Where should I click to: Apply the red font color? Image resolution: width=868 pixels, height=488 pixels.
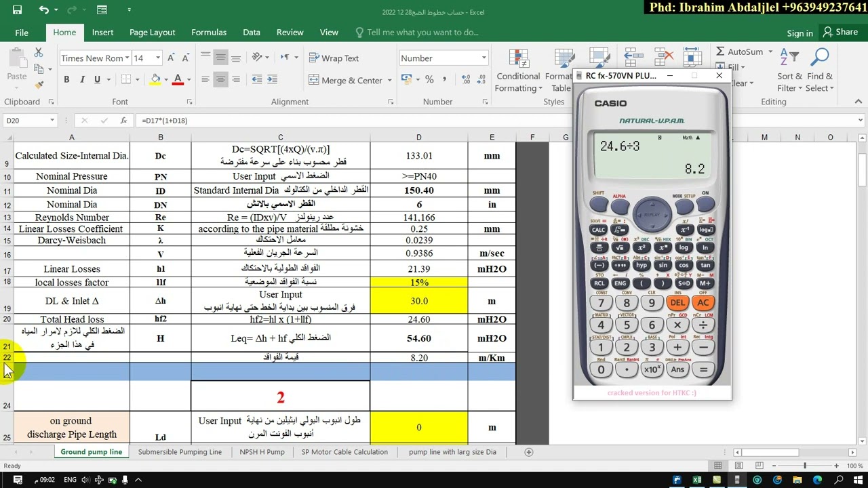click(178, 80)
